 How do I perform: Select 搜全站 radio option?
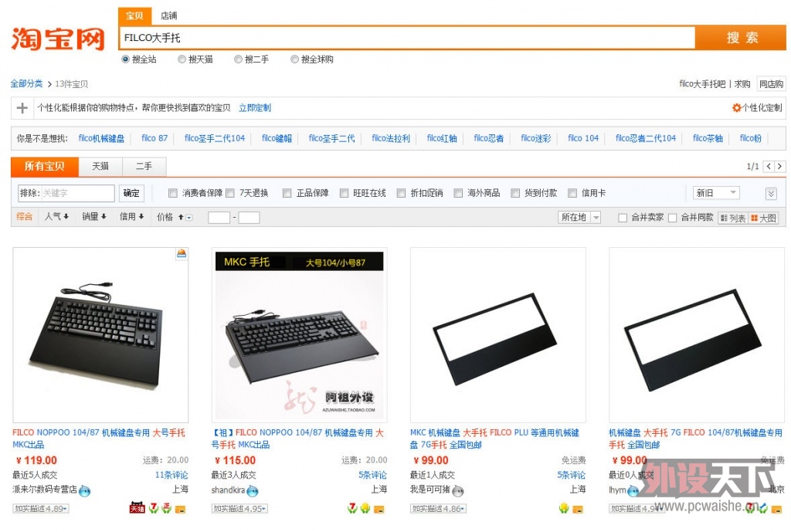coord(126,59)
